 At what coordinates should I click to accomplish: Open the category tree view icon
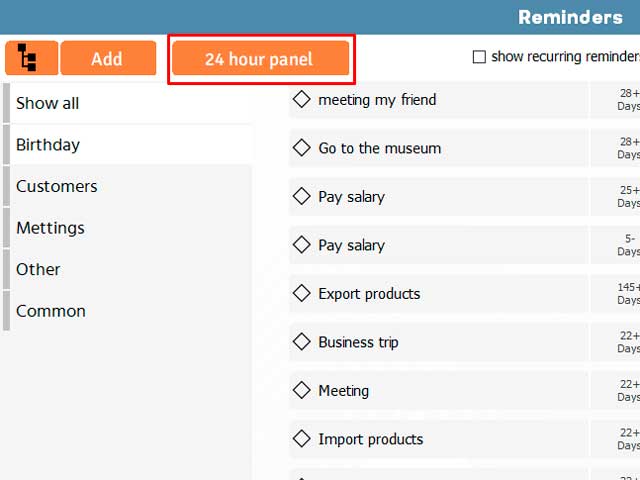31,58
